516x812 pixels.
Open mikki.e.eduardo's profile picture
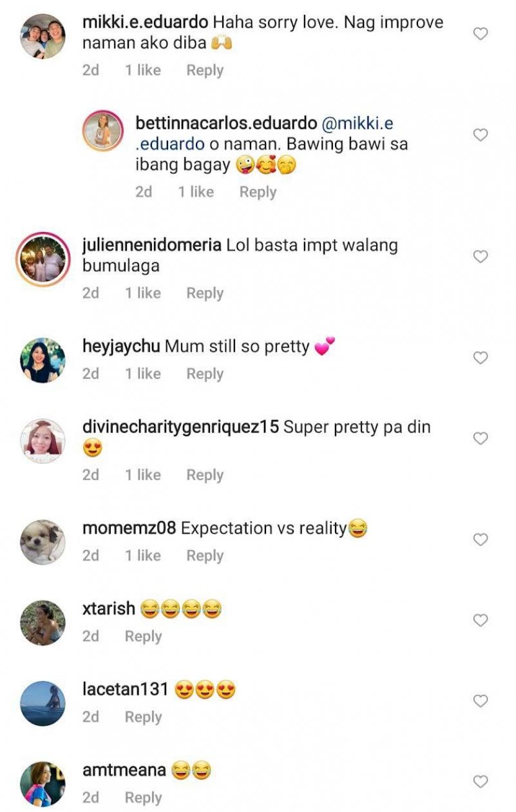(x=43, y=36)
